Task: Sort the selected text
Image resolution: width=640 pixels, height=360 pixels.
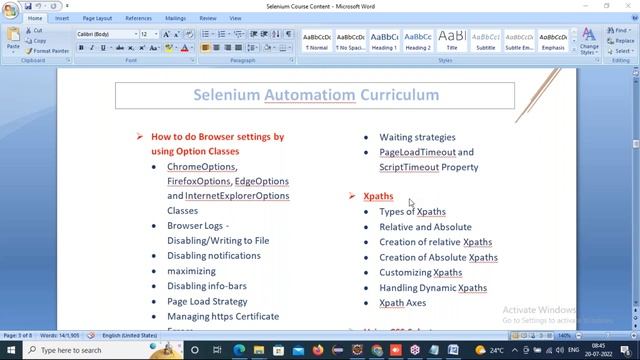Action: (x=276, y=34)
